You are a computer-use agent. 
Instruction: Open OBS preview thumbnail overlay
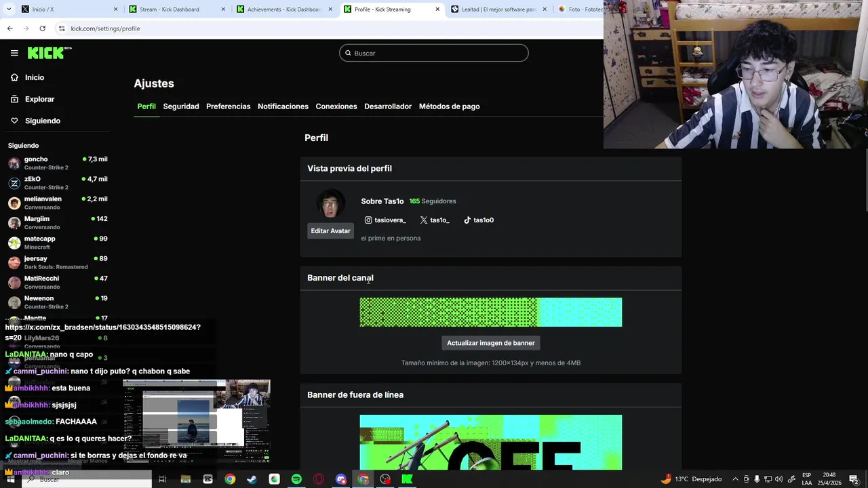197,421
